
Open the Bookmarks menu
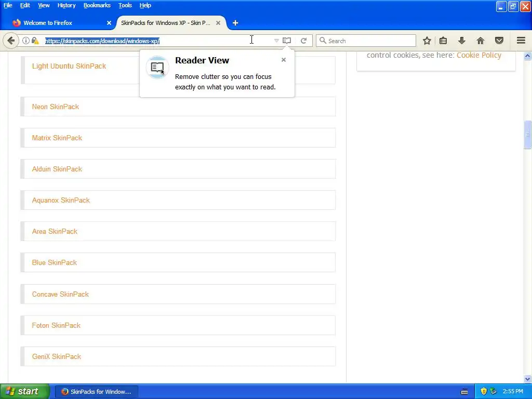(x=97, y=5)
